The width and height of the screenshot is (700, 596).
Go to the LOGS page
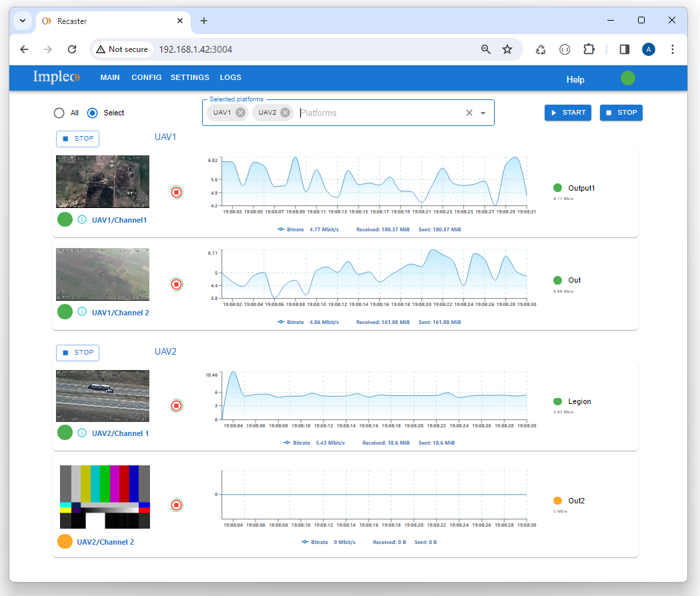coord(231,77)
